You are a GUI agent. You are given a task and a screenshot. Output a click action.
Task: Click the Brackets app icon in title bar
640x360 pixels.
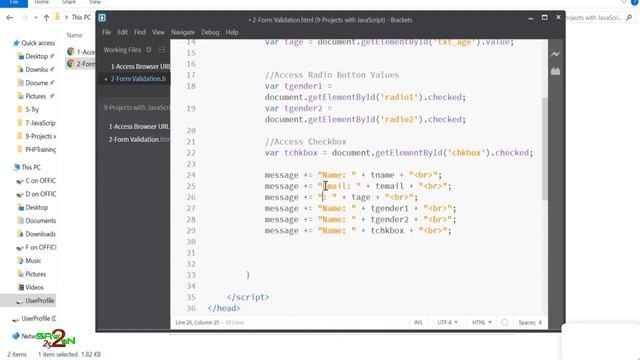point(102,18)
